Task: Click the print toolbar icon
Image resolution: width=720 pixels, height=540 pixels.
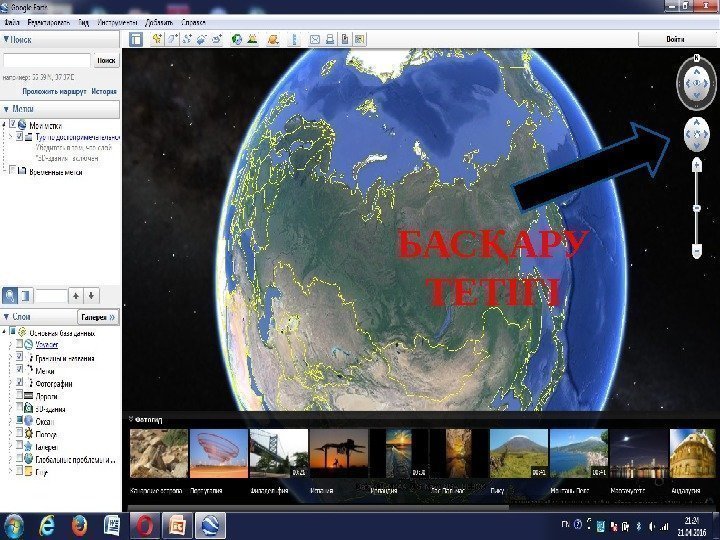Action: (x=330, y=39)
